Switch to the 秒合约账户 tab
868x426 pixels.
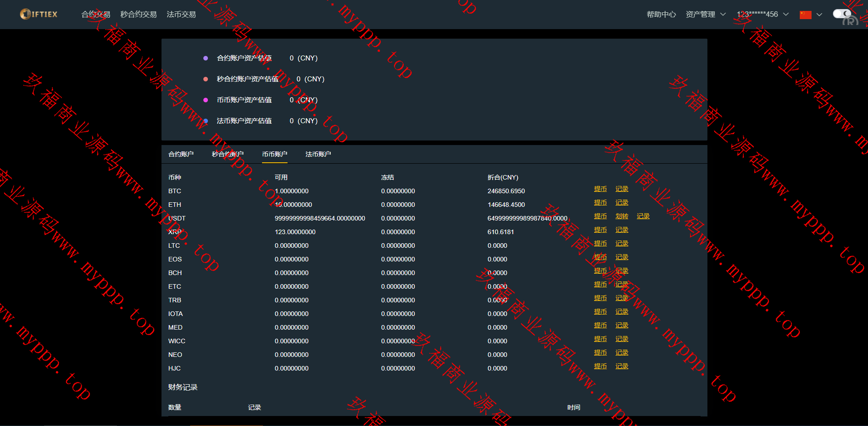[227, 154]
